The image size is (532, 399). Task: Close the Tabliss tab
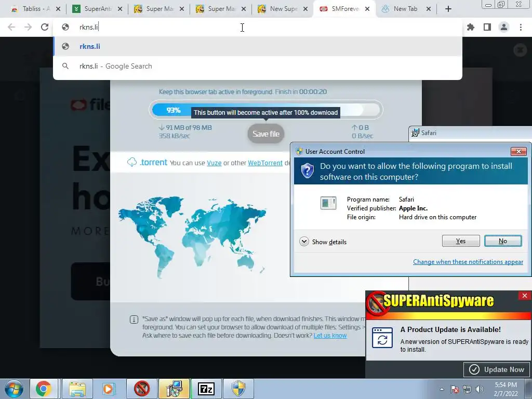coord(58,9)
